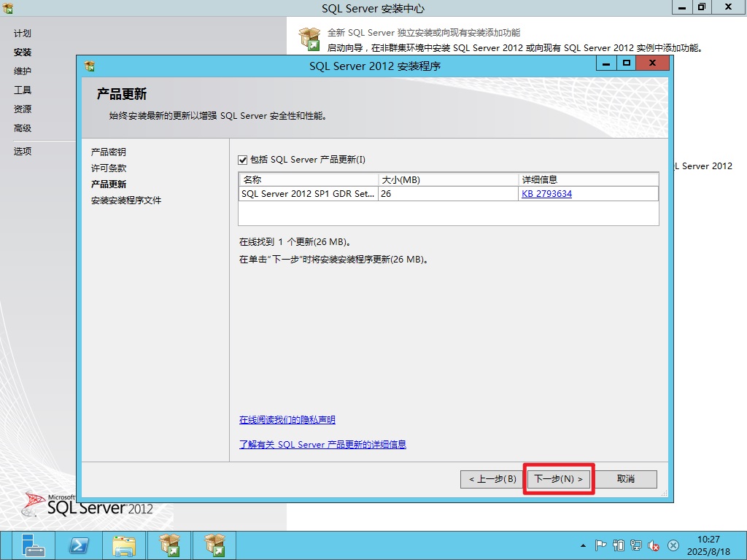Select the 产品更新 step in the sidebar

(x=109, y=184)
